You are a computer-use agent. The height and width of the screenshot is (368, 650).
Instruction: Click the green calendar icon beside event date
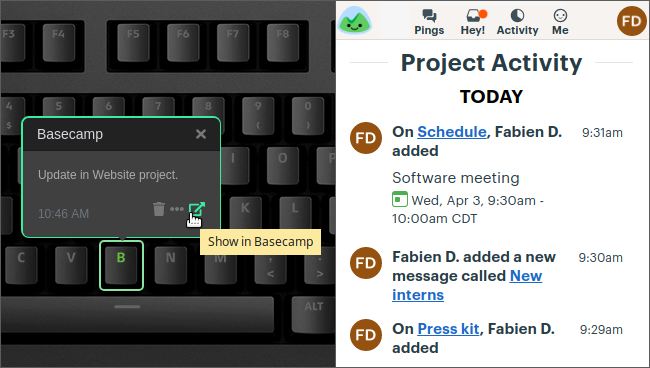pos(400,199)
